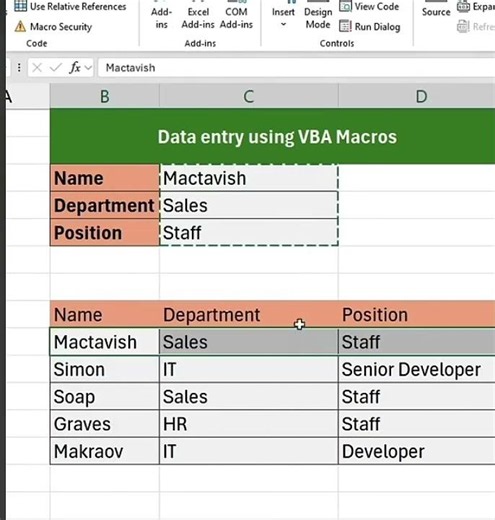Select form input cell containing Sales

249,205
